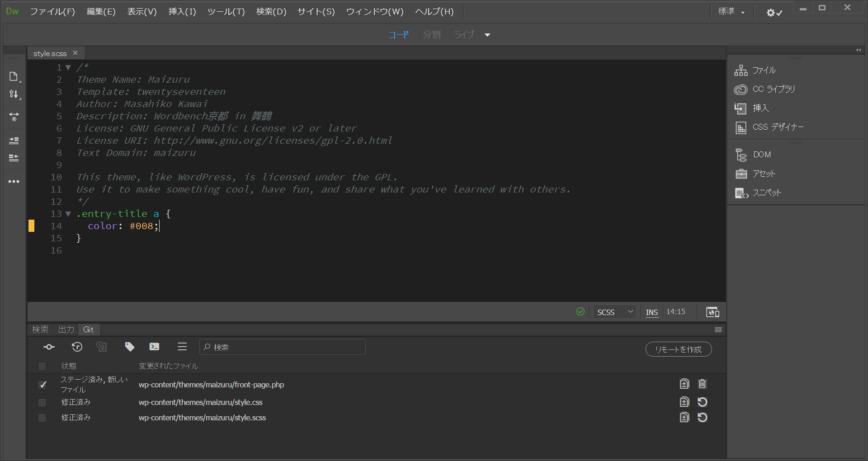Open the Git Bash console icon
Screen dimensions: 868x461
pyautogui.click(x=154, y=347)
